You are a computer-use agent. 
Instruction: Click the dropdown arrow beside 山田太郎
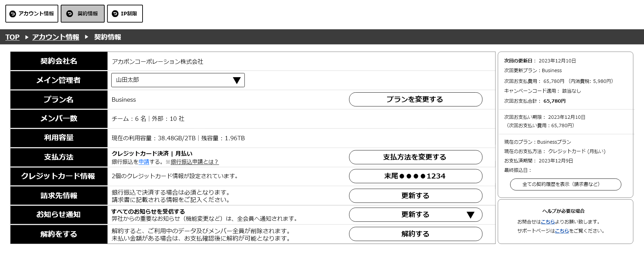(237, 81)
